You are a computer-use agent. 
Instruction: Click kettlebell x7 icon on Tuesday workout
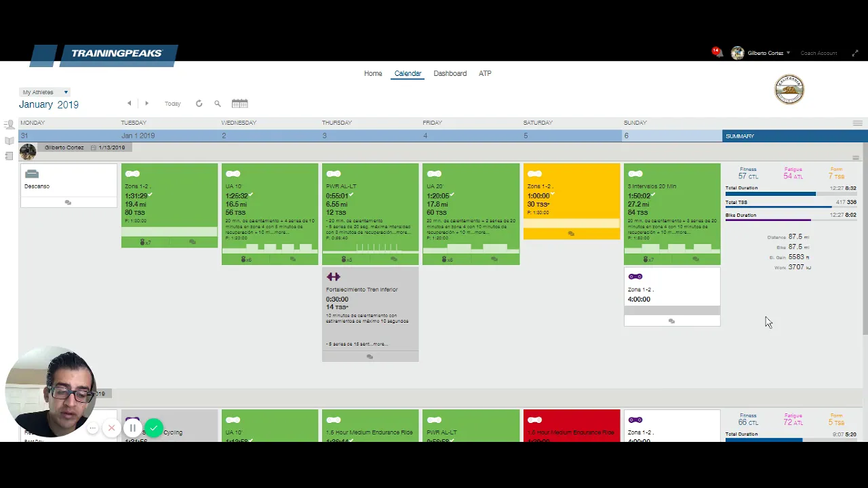coord(145,242)
